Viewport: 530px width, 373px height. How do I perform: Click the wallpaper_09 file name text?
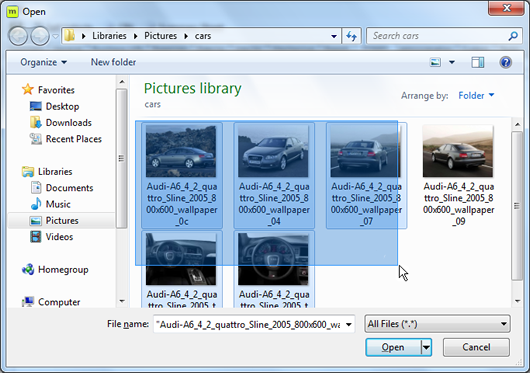[459, 204]
